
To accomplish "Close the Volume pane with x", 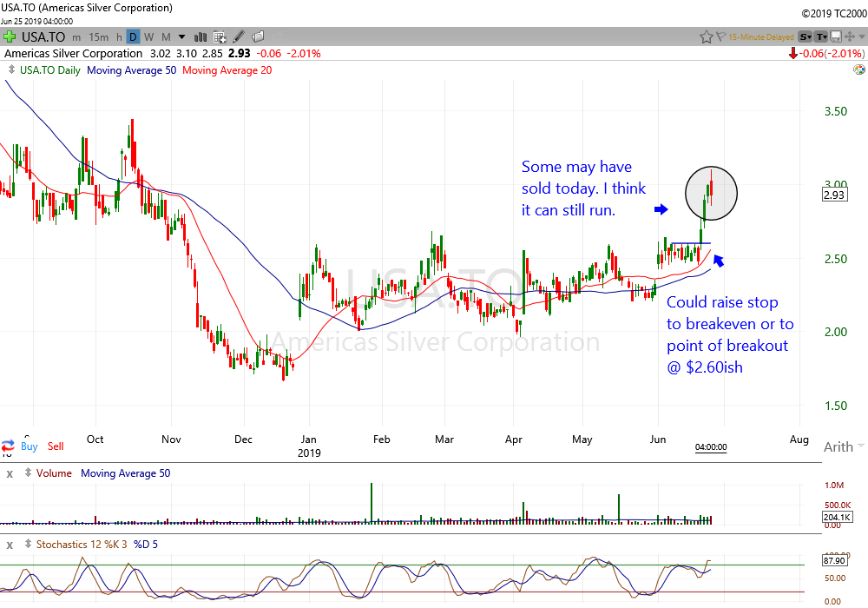I will pos(10,474).
